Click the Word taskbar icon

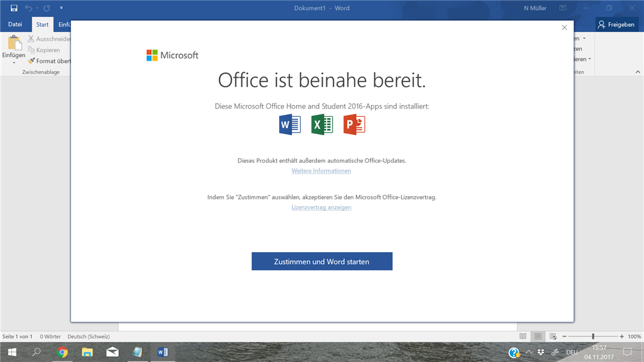(x=163, y=352)
